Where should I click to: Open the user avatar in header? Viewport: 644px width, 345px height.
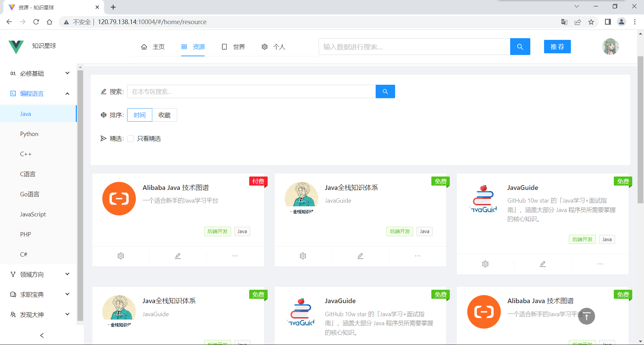coord(610,47)
